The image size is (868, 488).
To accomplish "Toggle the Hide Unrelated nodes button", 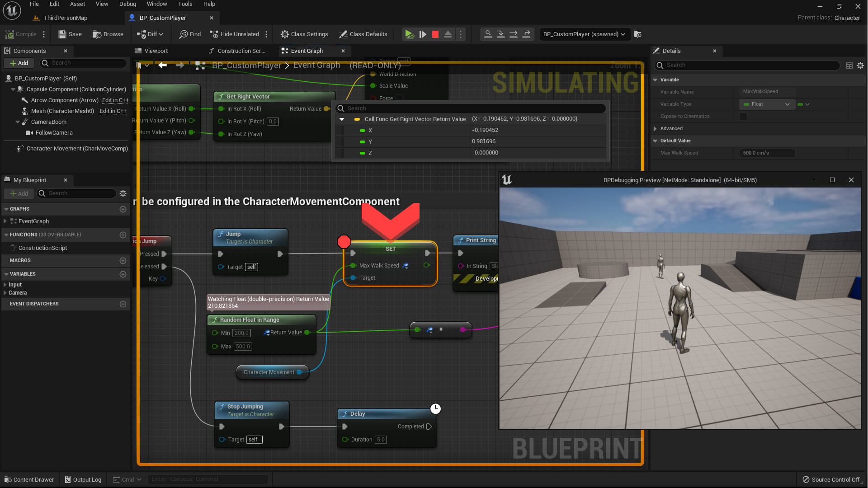I will tap(234, 34).
